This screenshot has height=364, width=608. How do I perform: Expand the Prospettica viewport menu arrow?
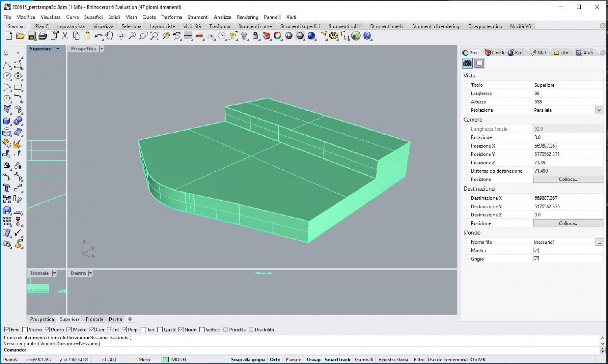(x=101, y=49)
